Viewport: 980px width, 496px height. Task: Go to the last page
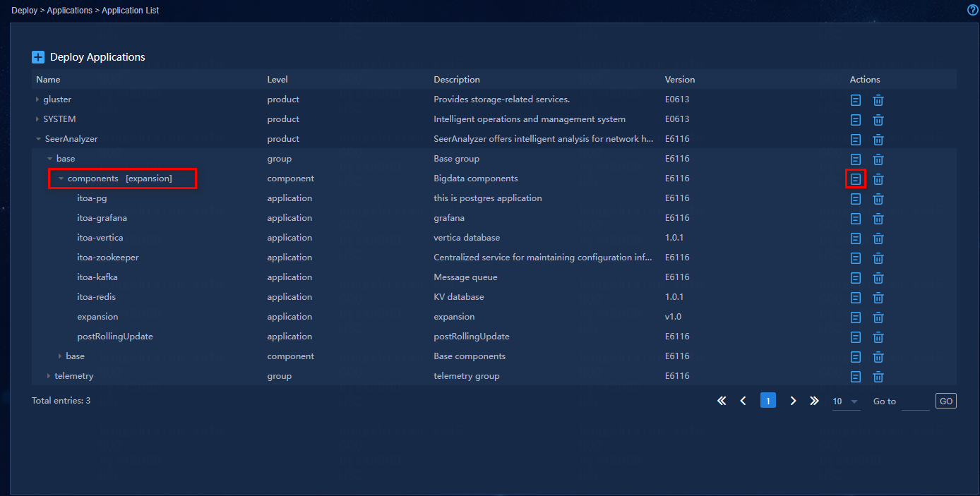point(814,401)
